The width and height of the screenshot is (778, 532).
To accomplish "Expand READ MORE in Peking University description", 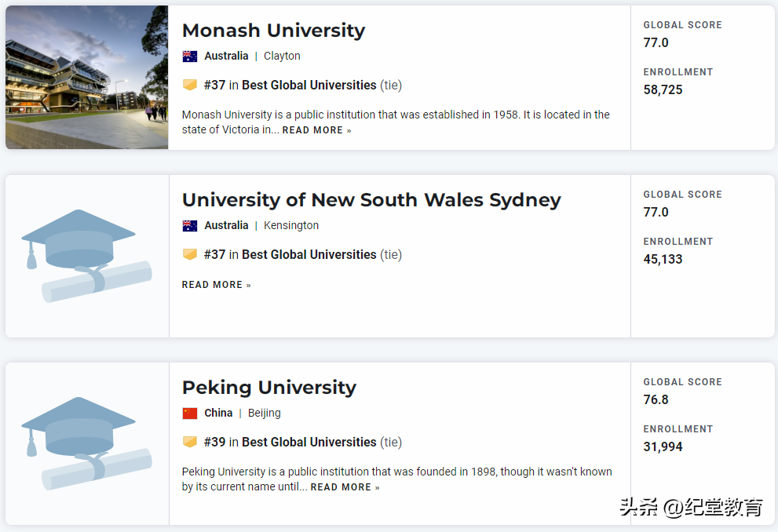I will (345, 487).
